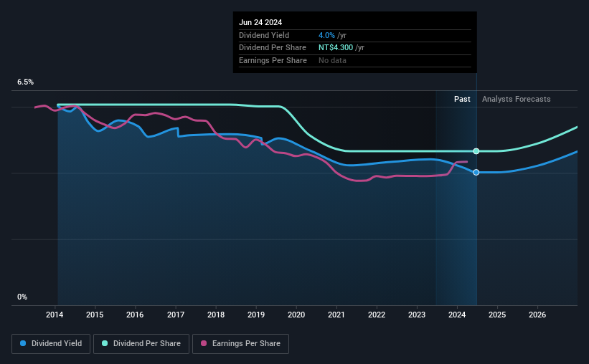Click the Past region label

pos(462,99)
